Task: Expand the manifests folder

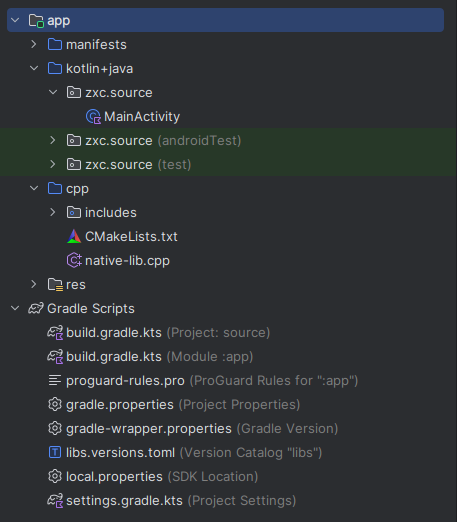Action: [x=34, y=44]
